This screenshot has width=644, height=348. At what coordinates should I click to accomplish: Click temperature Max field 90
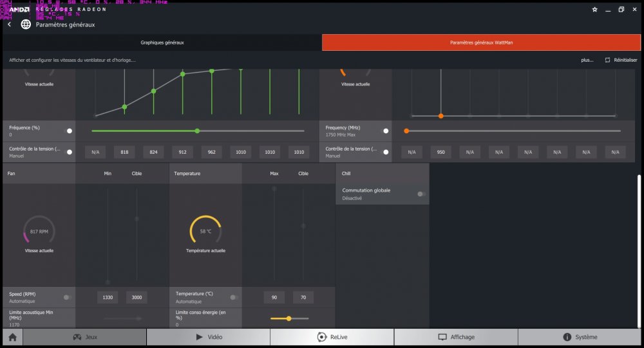[274, 297]
